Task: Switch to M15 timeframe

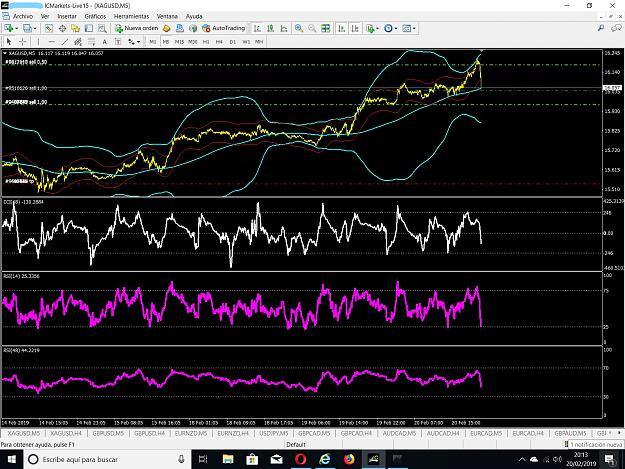Action: 179,41
